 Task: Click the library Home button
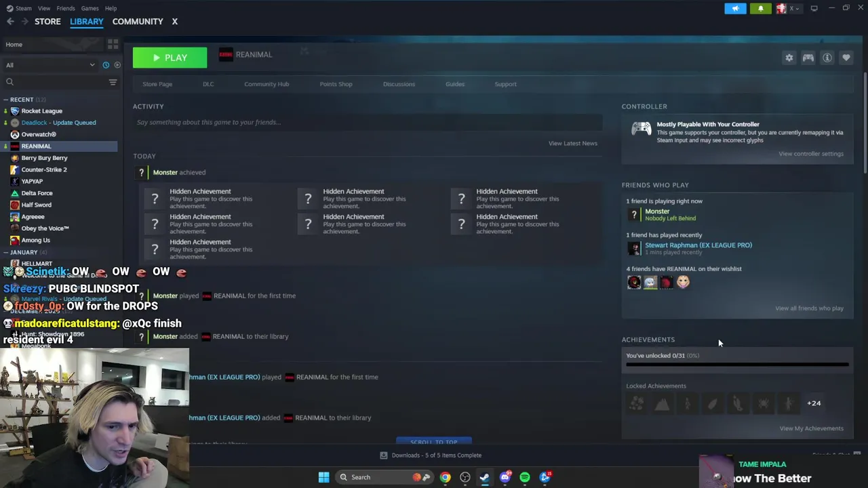tap(53, 45)
